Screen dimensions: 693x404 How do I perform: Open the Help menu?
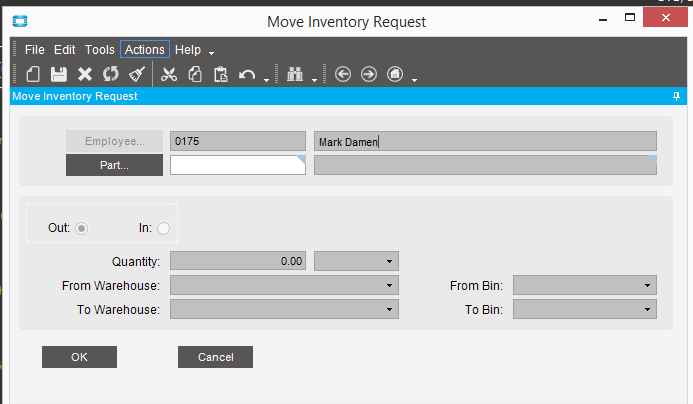(x=188, y=50)
